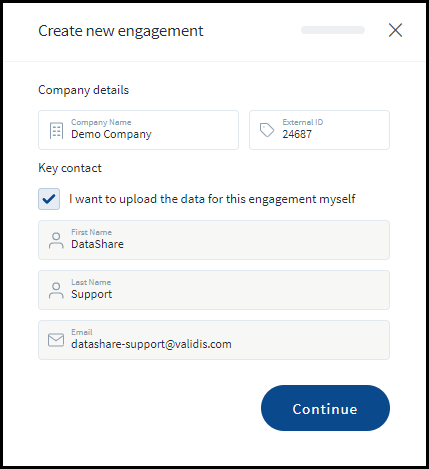
Task: Click the 'I want to upload the data' label
Action: coord(212,199)
